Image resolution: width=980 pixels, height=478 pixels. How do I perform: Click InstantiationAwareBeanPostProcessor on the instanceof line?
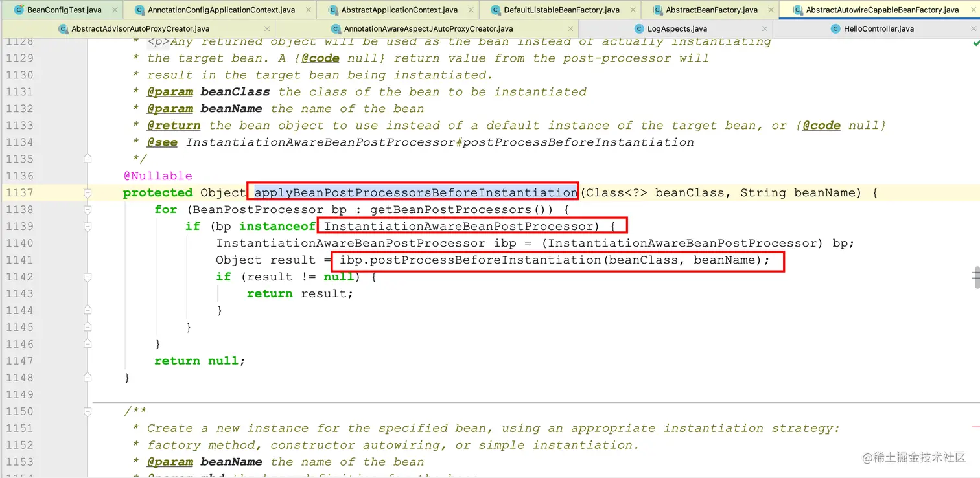click(x=458, y=226)
